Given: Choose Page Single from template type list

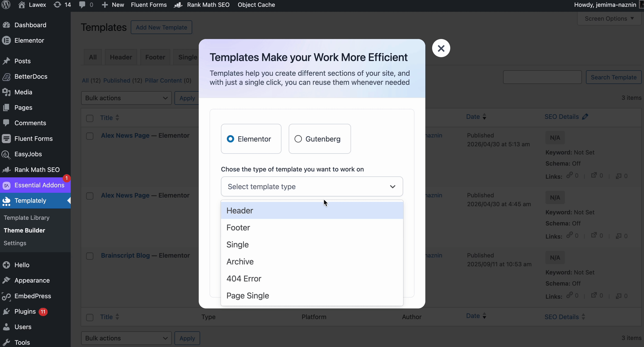Looking at the screenshot, I should pos(312,296).
